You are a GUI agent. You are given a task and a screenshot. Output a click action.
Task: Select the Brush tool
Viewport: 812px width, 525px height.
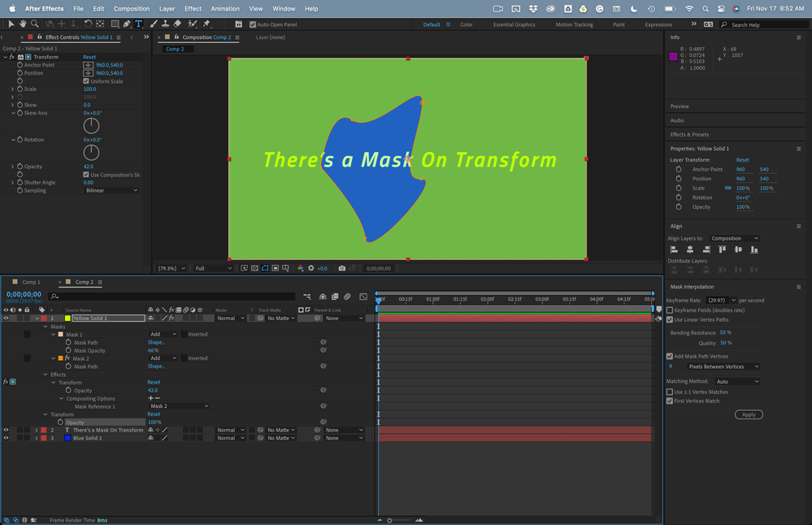[154, 24]
